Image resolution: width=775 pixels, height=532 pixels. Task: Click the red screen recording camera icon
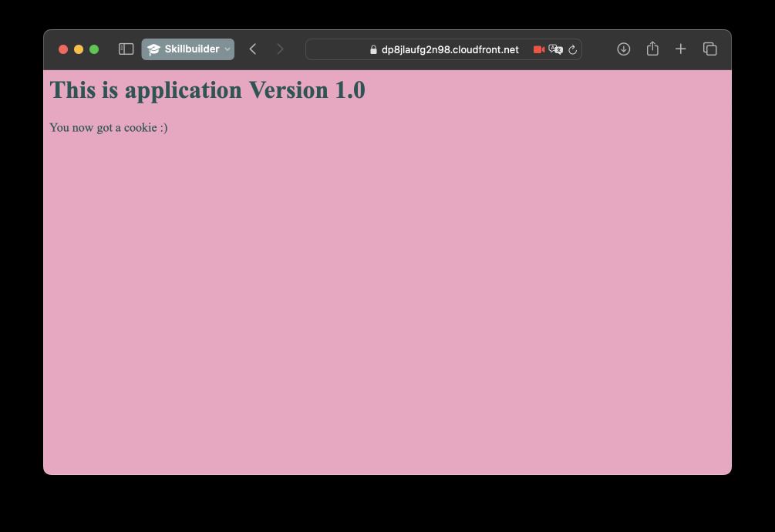pyautogui.click(x=537, y=49)
